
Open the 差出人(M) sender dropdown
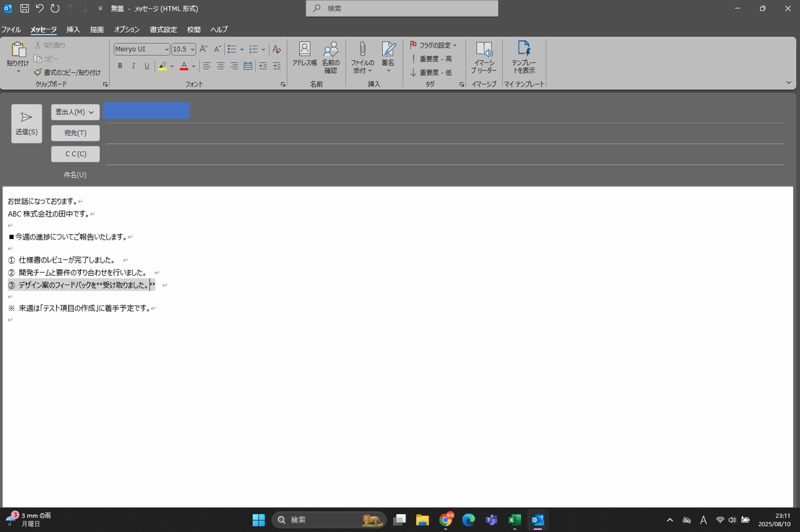tap(75, 112)
